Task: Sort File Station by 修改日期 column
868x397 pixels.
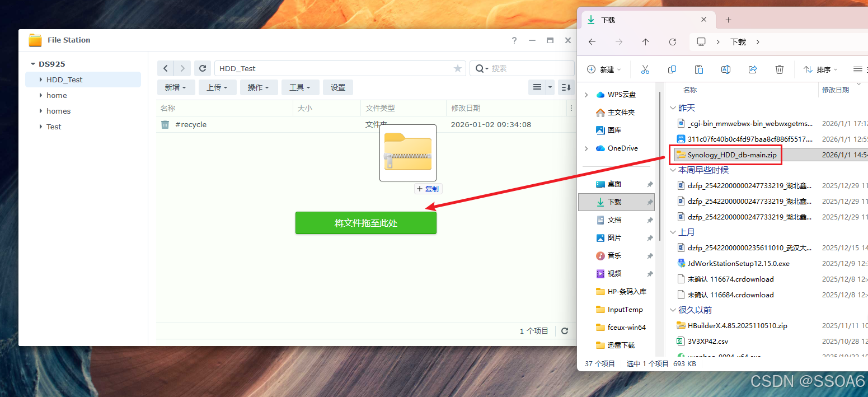Action: pyautogui.click(x=506, y=108)
